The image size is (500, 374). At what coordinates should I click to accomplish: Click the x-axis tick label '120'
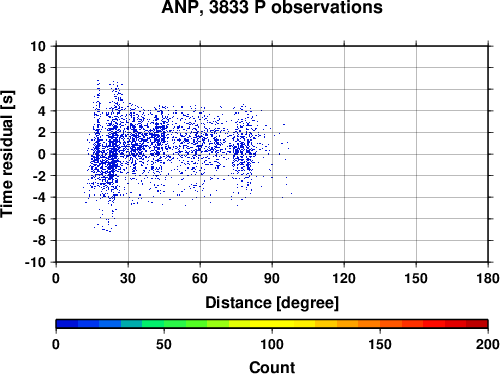(x=344, y=278)
